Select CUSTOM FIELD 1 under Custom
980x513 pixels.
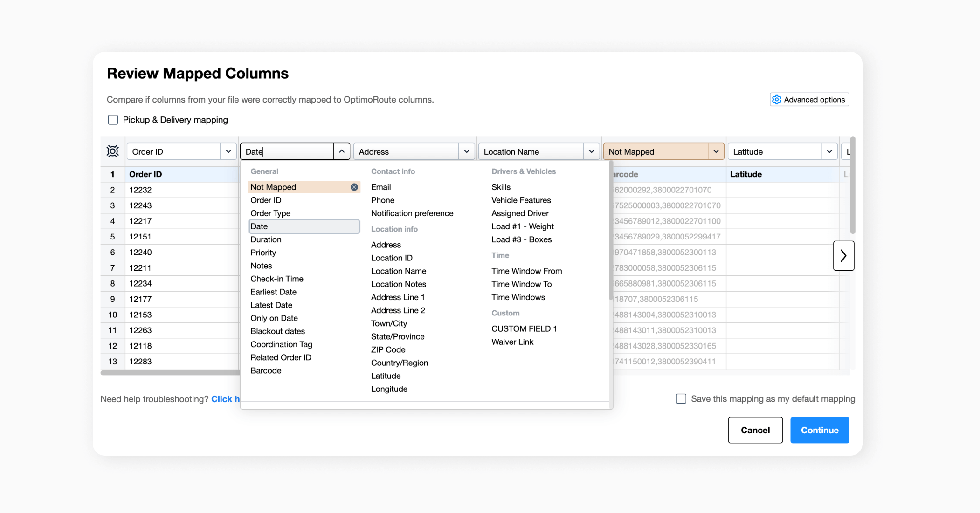(x=524, y=328)
